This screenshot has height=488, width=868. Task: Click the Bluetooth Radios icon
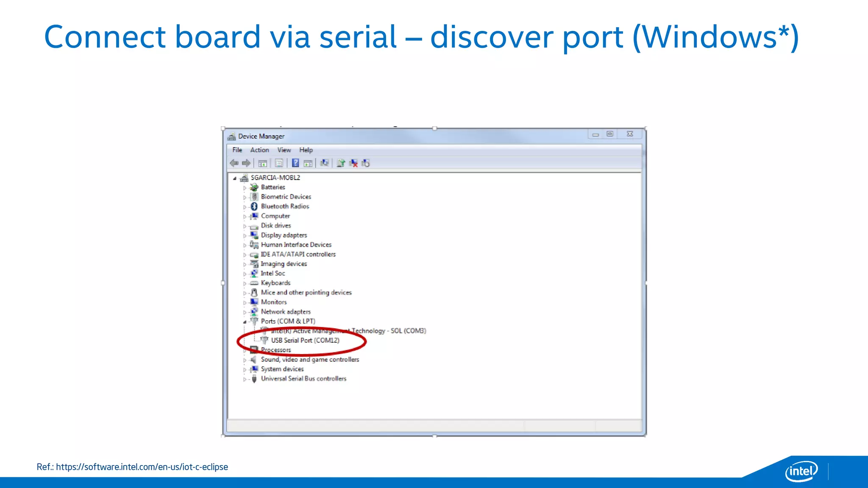click(x=254, y=206)
